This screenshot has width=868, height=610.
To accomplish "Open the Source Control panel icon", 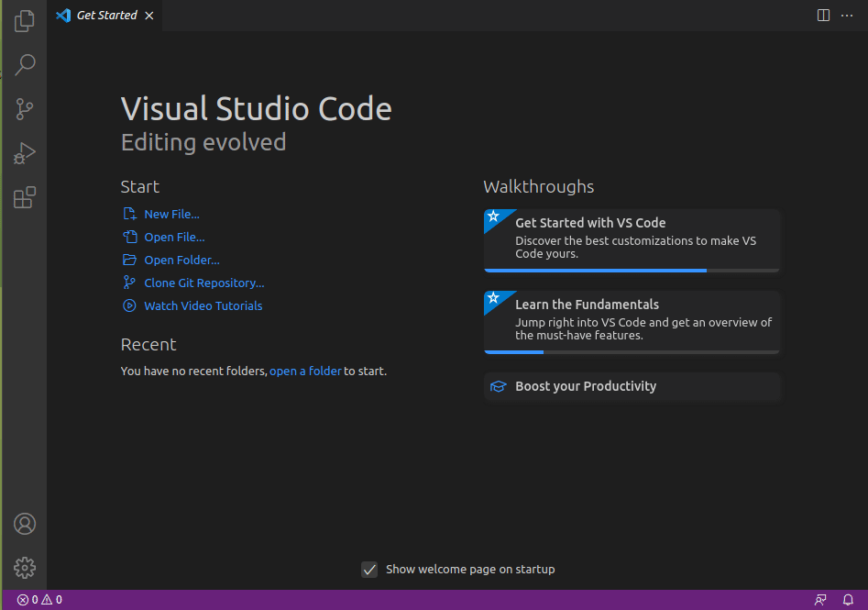I will 24,109.
